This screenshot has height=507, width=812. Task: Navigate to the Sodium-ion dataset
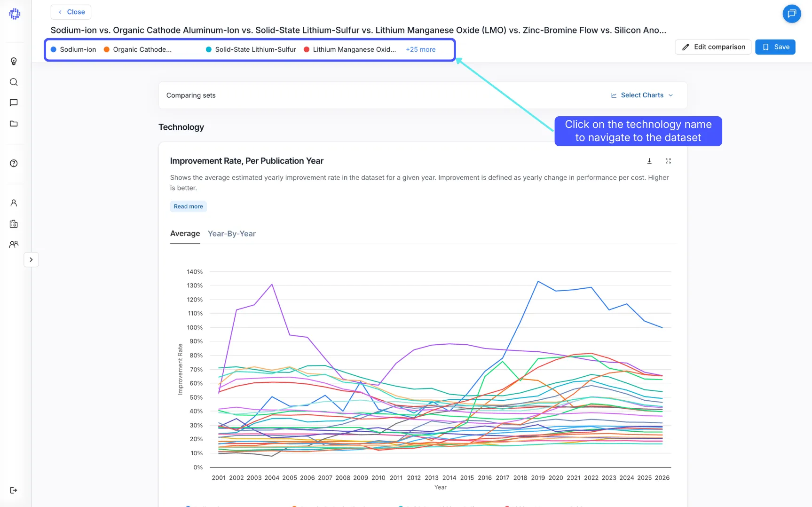[73, 49]
